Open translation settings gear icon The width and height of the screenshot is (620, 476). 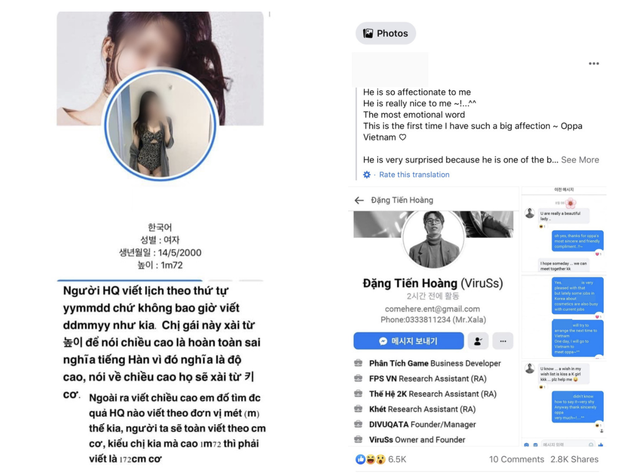point(367,174)
